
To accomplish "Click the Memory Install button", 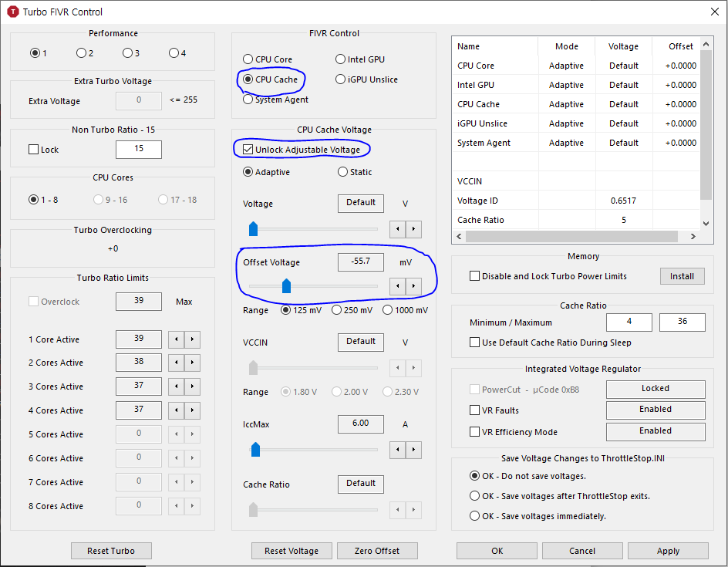I will coord(682,276).
